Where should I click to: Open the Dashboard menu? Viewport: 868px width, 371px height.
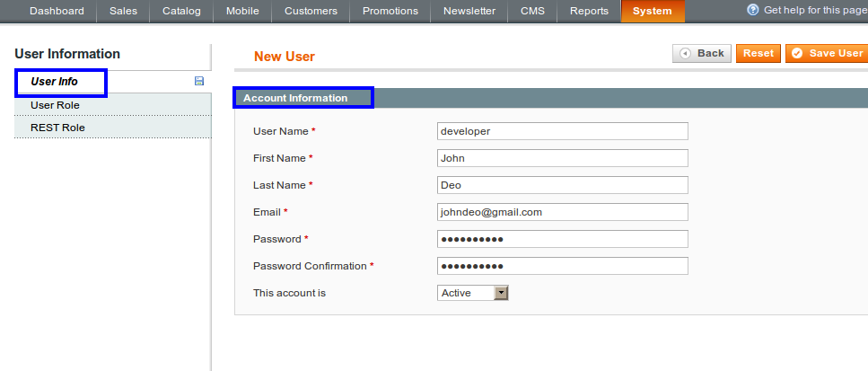(x=57, y=12)
